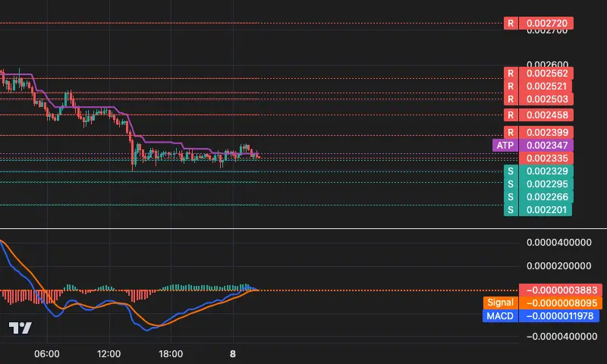This screenshot has width=607, height=364.
Task: Click the −0.0000400000 MACD scale value
Action: 561,337
